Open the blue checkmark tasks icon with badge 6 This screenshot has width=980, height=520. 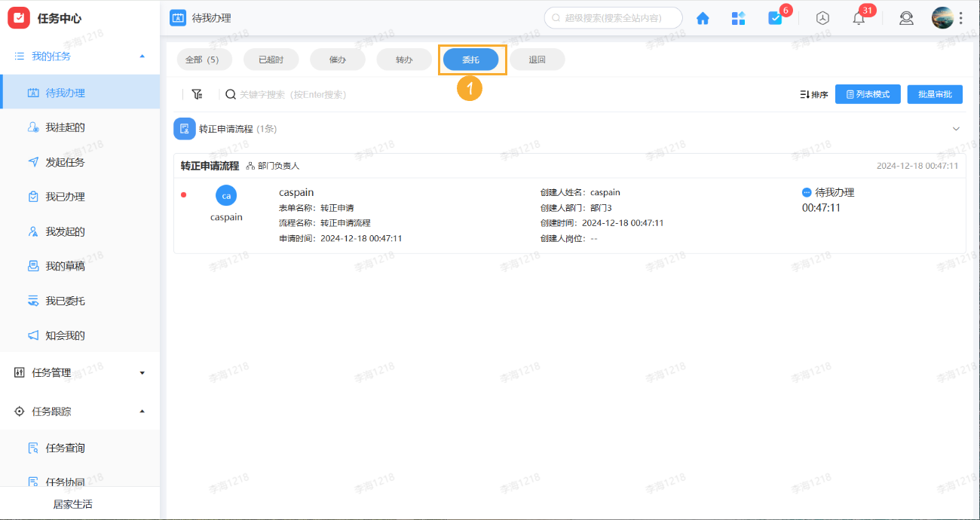pyautogui.click(x=775, y=17)
